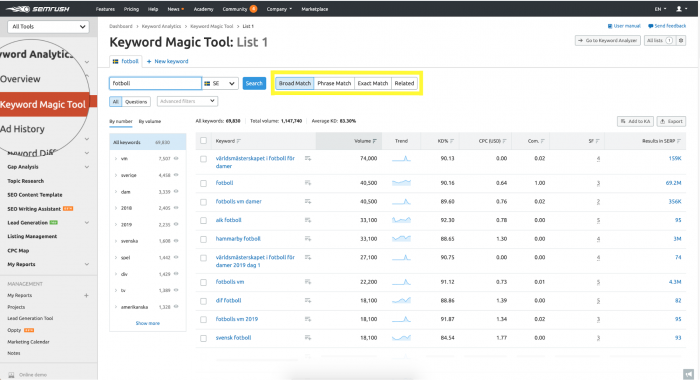Click add-to-list icon for fotbolls vm row

pyautogui.click(x=308, y=282)
